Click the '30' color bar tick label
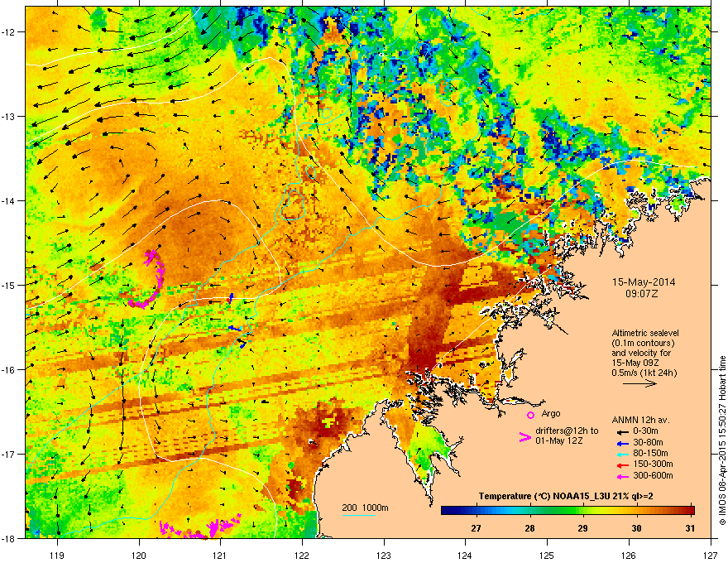This screenshot has height=563, width=728. coord(636,528)
